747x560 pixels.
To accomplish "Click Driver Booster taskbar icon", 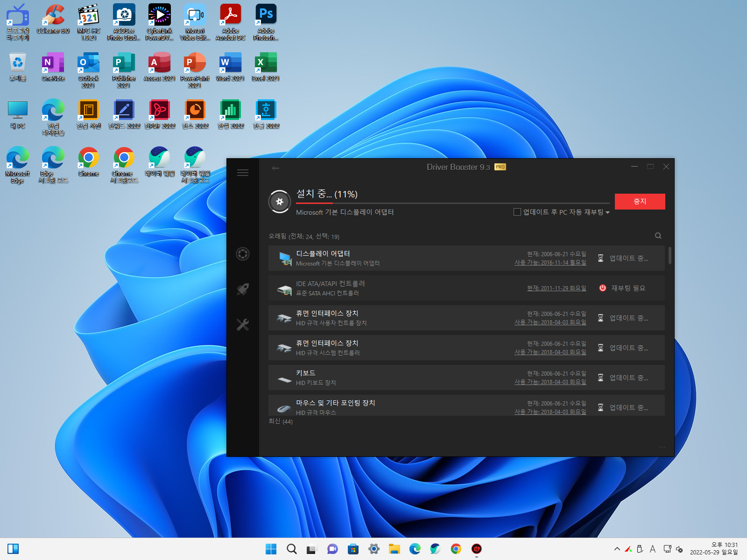I will (477, 549).
